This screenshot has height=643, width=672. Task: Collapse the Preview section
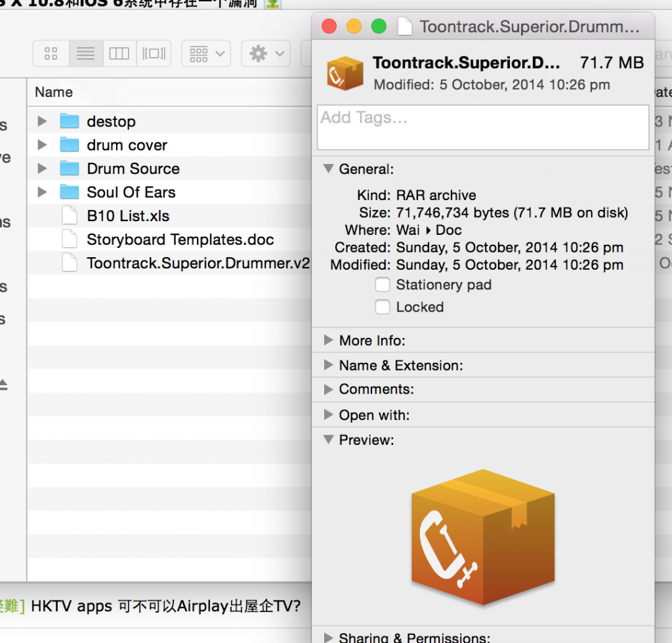pyautogui.click(x=329, y=440)
